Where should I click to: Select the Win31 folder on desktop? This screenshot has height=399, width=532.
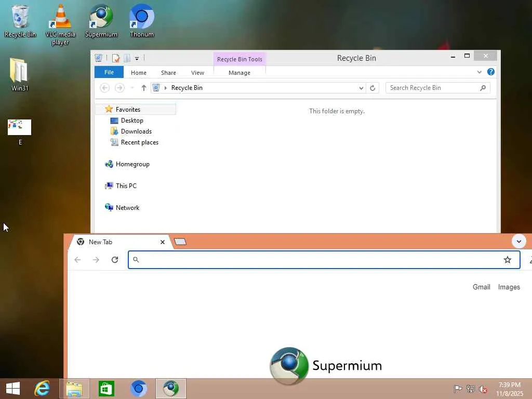pos(20,75)
